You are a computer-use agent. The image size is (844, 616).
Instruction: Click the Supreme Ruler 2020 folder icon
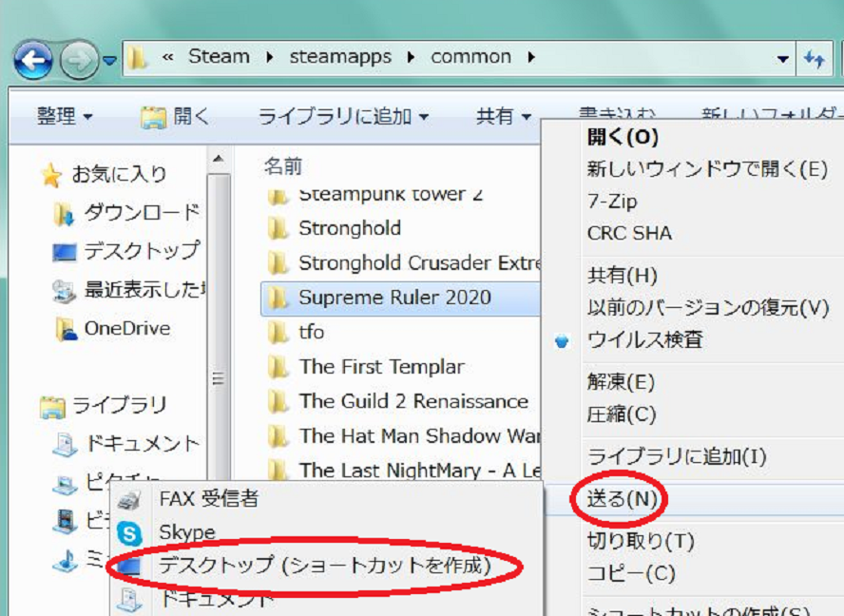point(278,298)
